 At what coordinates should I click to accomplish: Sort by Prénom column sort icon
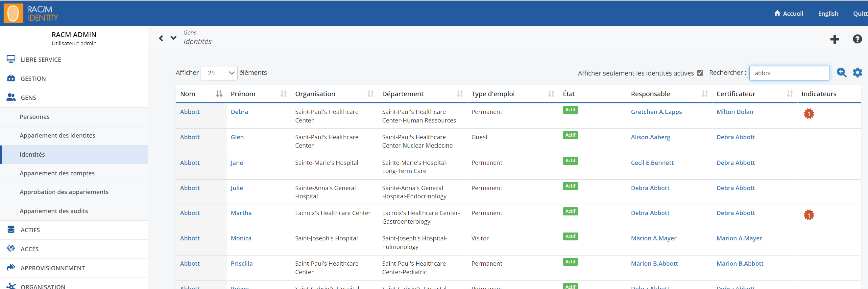coord(283,94)
